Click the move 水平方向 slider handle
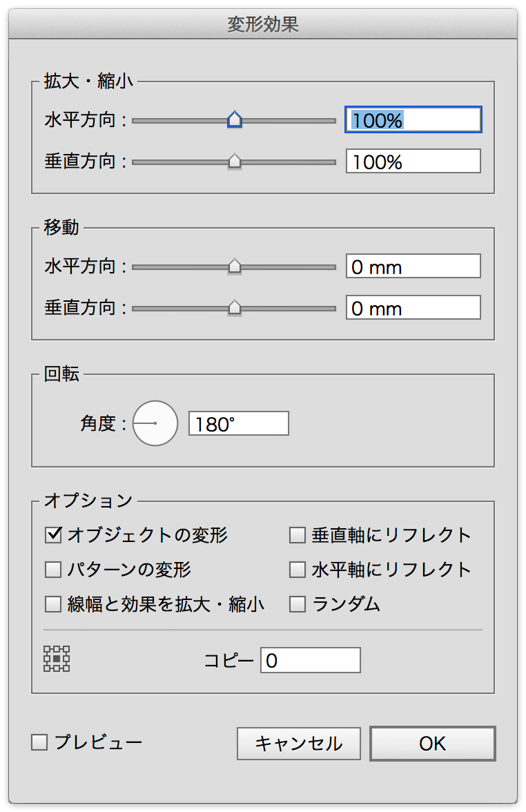The height and width of the screenshot is (812, 526). point(235,267)
